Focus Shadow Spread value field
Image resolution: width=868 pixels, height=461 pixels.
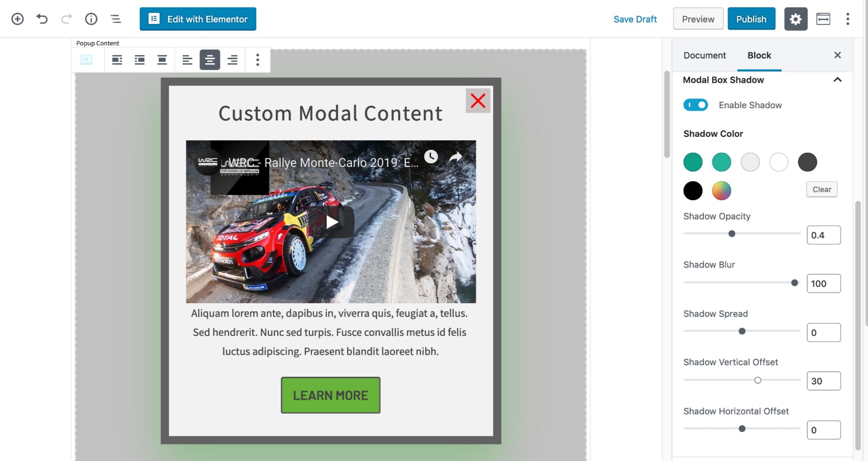pyautogui.click(x=824, y=332)
